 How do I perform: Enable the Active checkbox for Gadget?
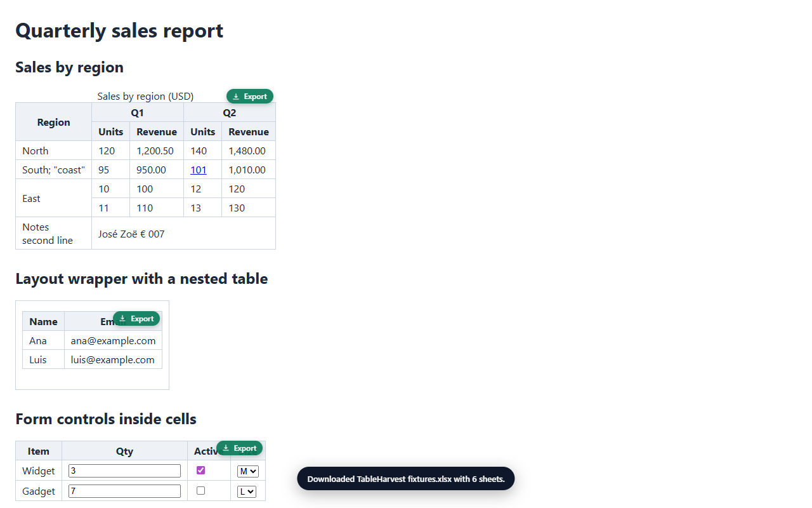coord(201,491)
